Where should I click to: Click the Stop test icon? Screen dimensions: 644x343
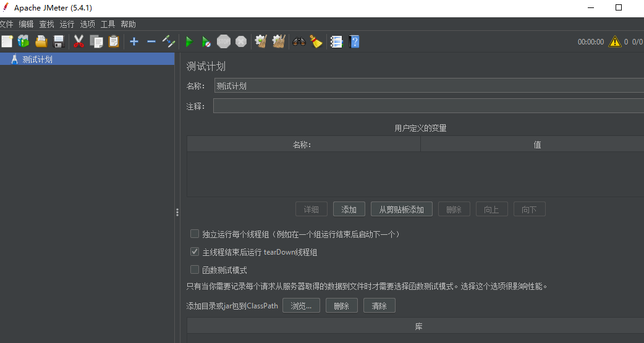224,41
